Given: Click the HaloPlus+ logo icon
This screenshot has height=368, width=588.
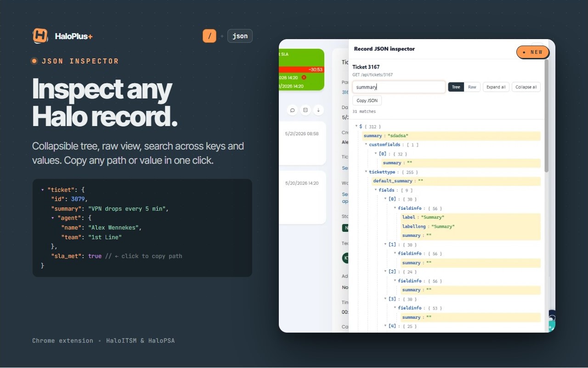Looking at the screenshot, I should (x=40, y=36).
